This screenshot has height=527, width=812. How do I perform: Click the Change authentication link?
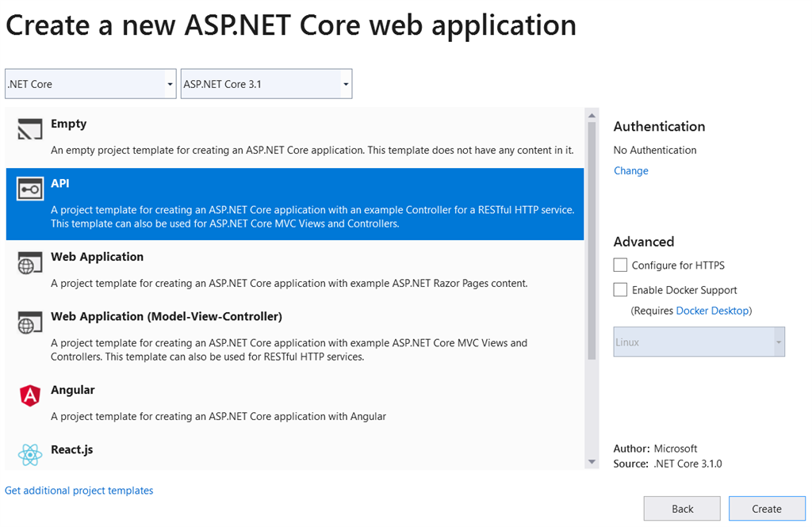pyautogui.click(x=631, y=170)
